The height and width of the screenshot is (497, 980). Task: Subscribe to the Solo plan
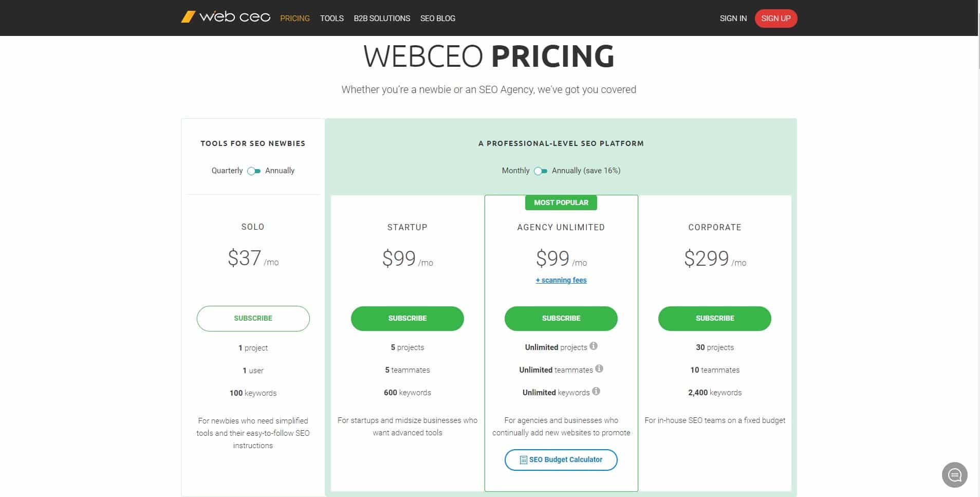pos(253,319)
